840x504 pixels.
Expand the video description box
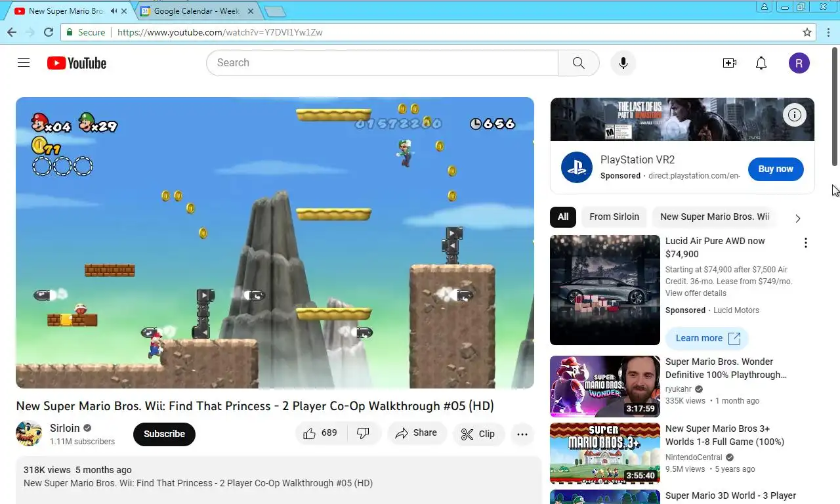(279, 480)
